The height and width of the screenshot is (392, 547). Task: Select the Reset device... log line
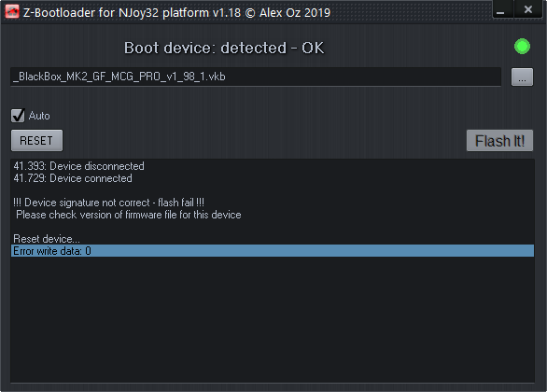coord(47,239)
